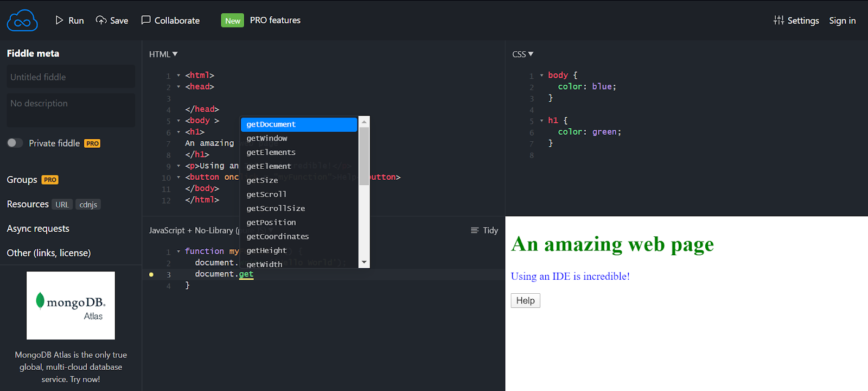
Task: Click the green New badge
Action: (232, 21)
